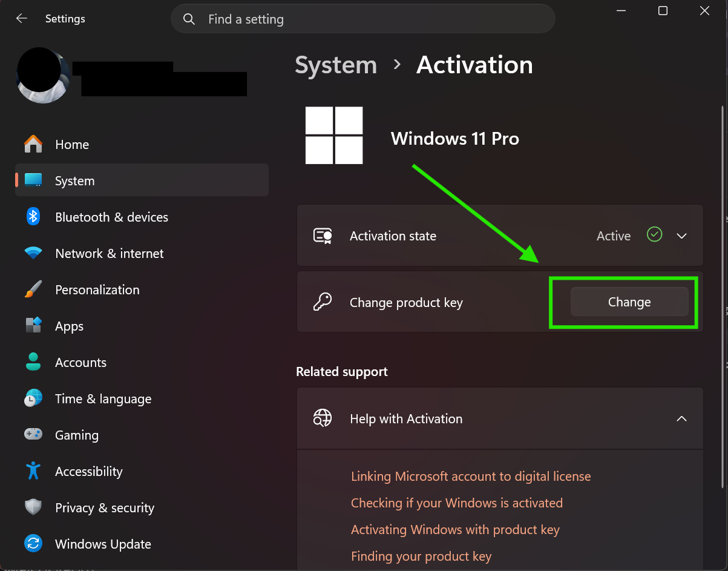Screen dimensions: 728x571
Task: Click the Privacy & security shield icon
Action: point(33,507)
